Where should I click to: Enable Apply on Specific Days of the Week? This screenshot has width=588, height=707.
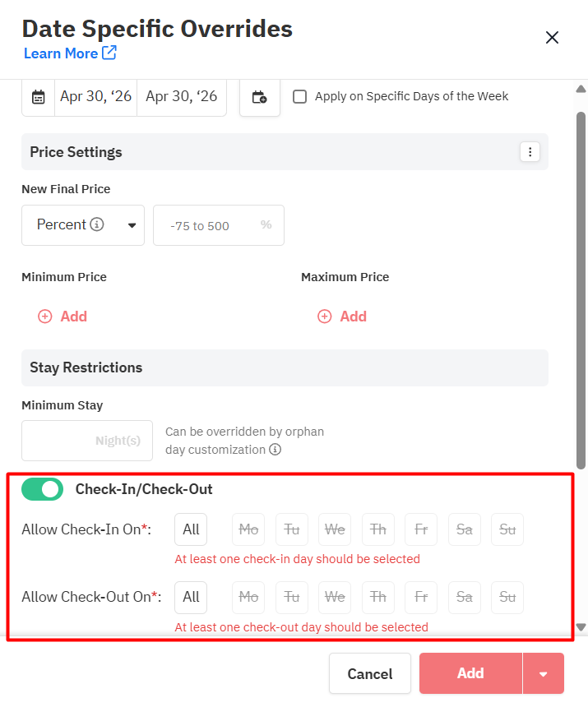[300, 97]
